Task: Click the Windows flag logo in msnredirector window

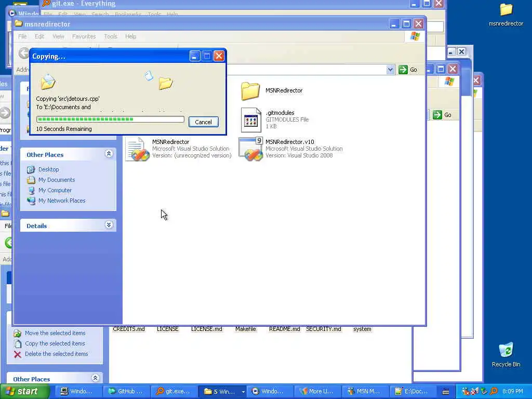Action: pyautogui.click(x=415, y=36)
